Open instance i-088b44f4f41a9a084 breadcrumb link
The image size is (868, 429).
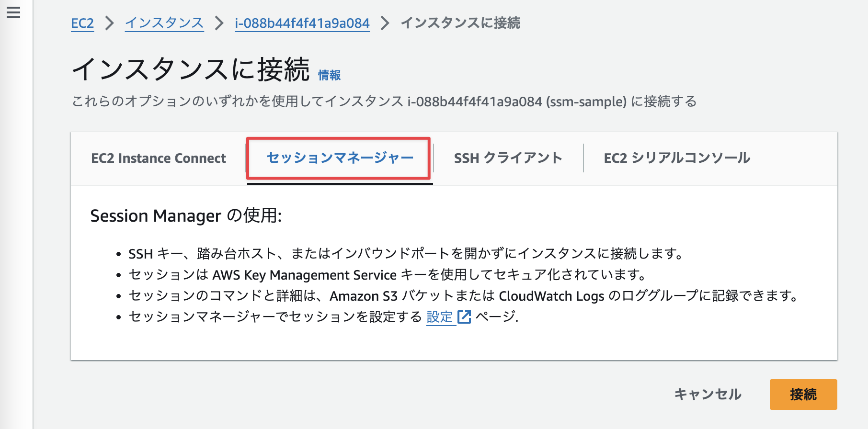click(302, 23)
